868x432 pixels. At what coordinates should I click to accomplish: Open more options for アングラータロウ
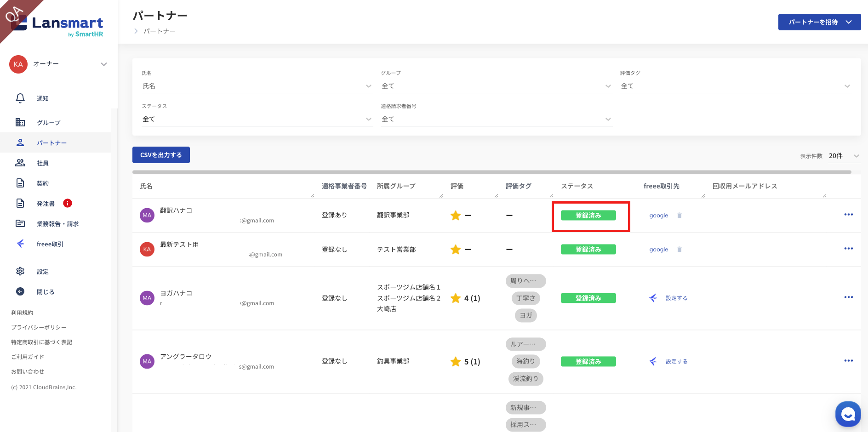pyautogui.click(x=849, y=361)
